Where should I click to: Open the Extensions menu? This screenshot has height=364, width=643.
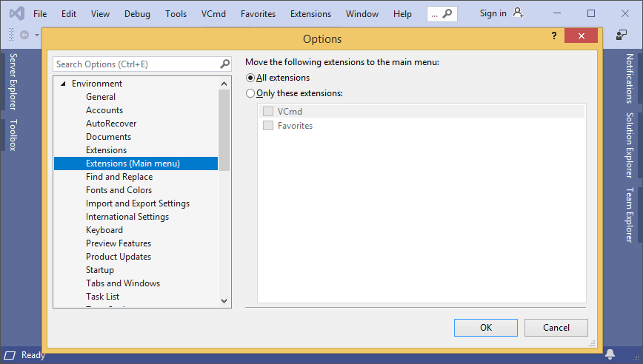310,14
